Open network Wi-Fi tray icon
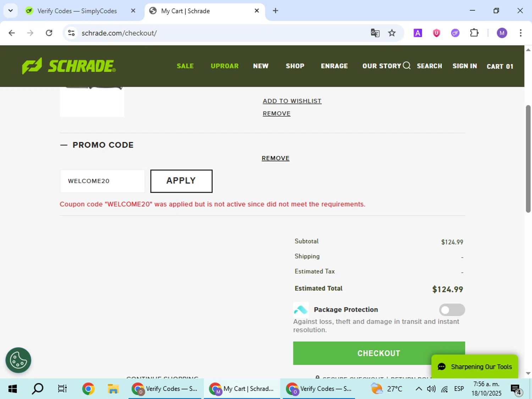The width and height of the screenshot is (532, 399). [444, 389]
